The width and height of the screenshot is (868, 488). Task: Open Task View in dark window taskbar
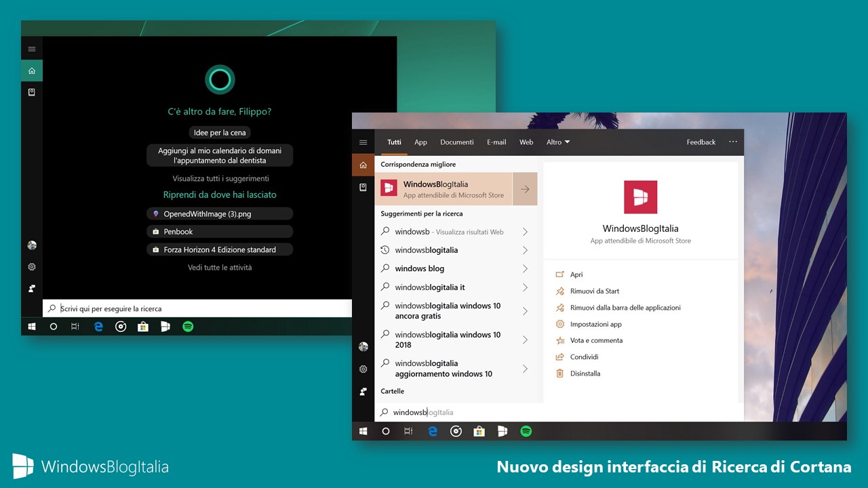(x=75, y=327)
